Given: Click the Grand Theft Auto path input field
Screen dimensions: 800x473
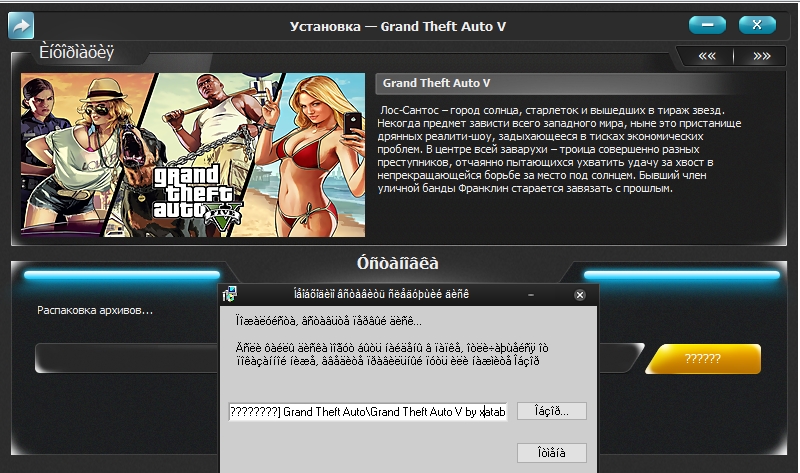Looking at the screenshot, I should 367,412.
